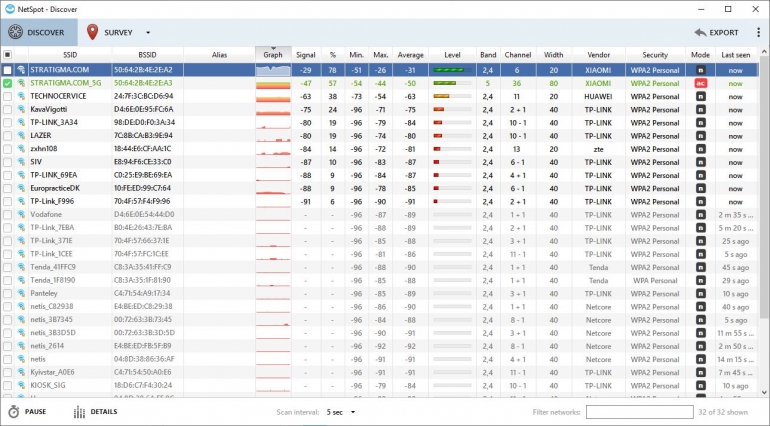
Task: Select the TP-LINK_3A34 checkbox
Action: point(7,123)
